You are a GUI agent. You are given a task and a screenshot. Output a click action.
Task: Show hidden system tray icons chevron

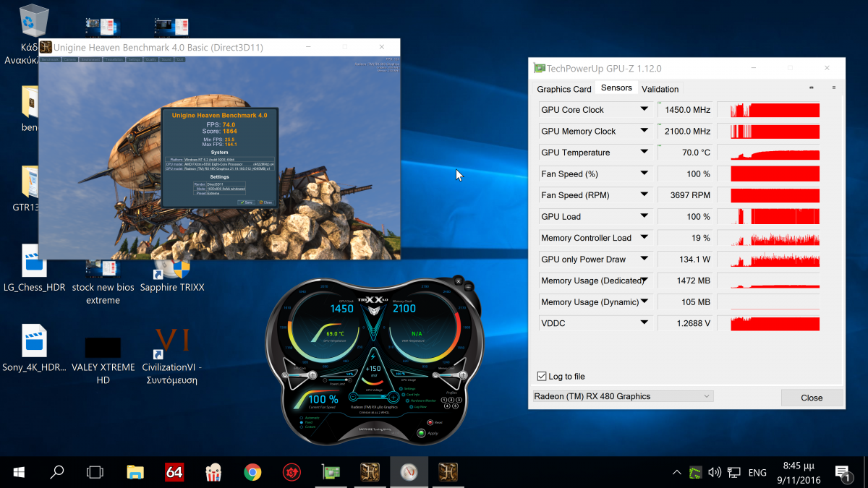676,473
